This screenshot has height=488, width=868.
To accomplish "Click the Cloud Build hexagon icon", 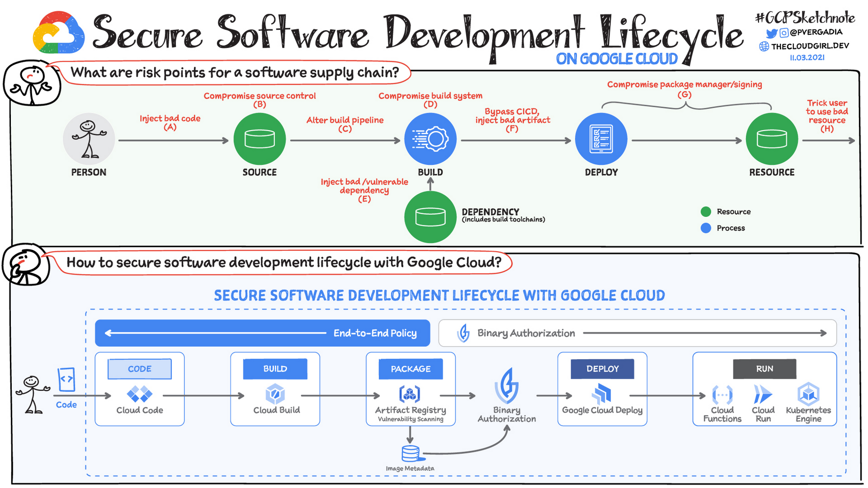I will click(x=275, y=394).
